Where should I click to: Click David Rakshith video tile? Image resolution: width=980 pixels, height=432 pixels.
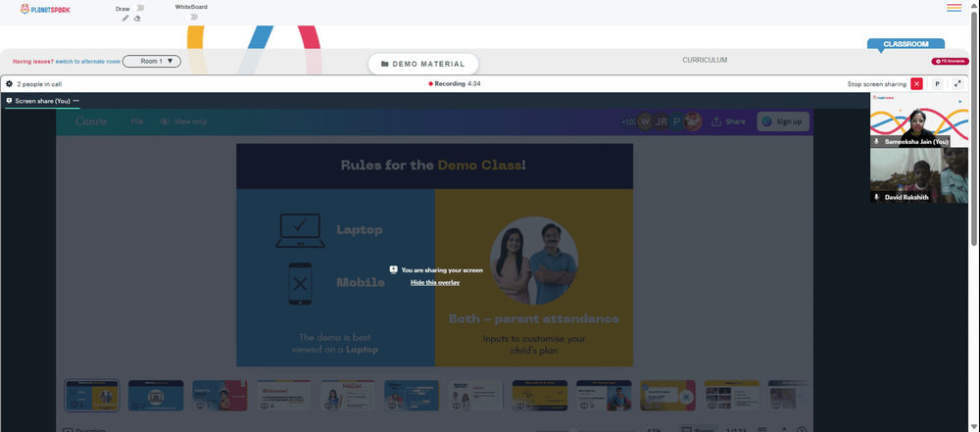[919, 175]
